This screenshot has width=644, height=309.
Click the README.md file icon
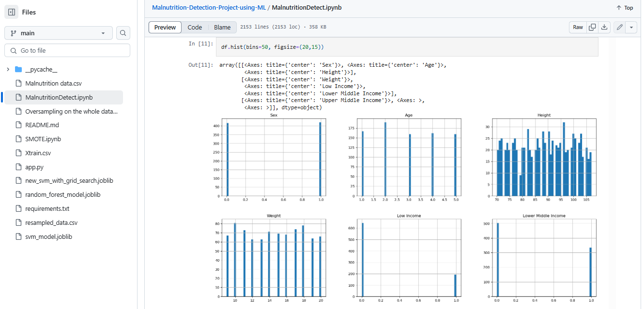[18, 125]
